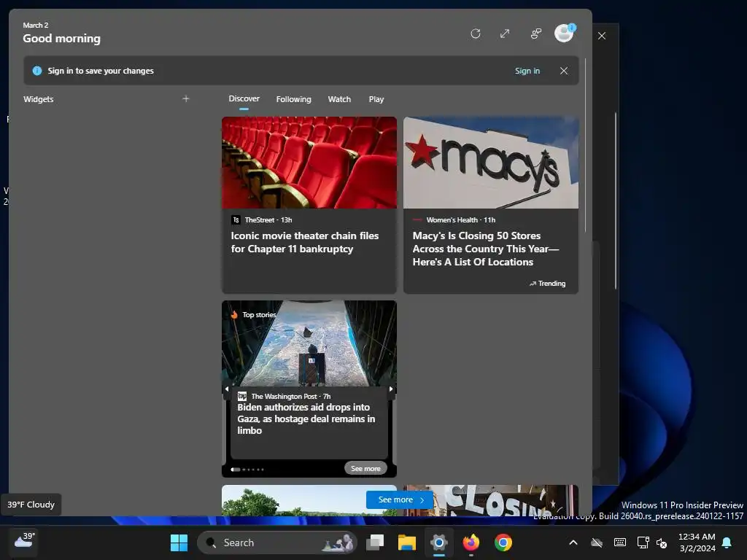This screenshot has width=747, height=560.
Task: Switch to the Following tab
Action: coord(293,99)
